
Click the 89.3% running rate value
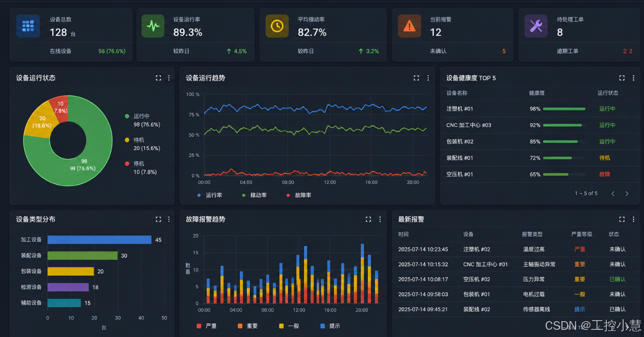tap(188, 32)
